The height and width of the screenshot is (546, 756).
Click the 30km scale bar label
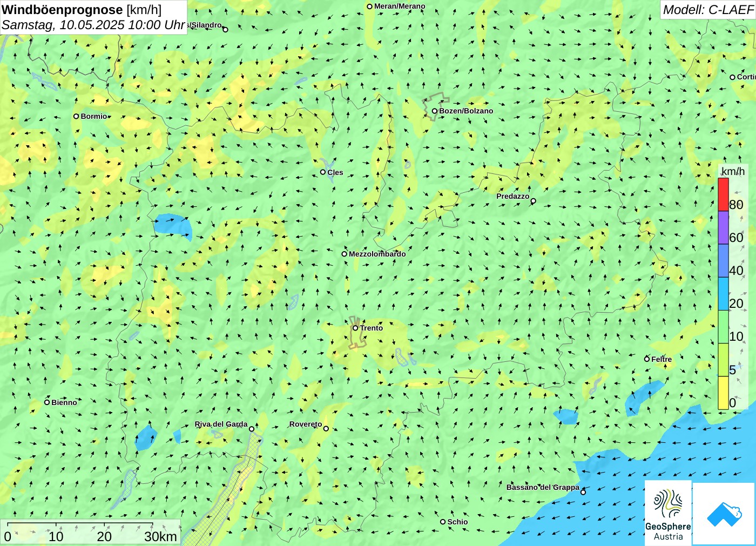click(x=160, y=536)
